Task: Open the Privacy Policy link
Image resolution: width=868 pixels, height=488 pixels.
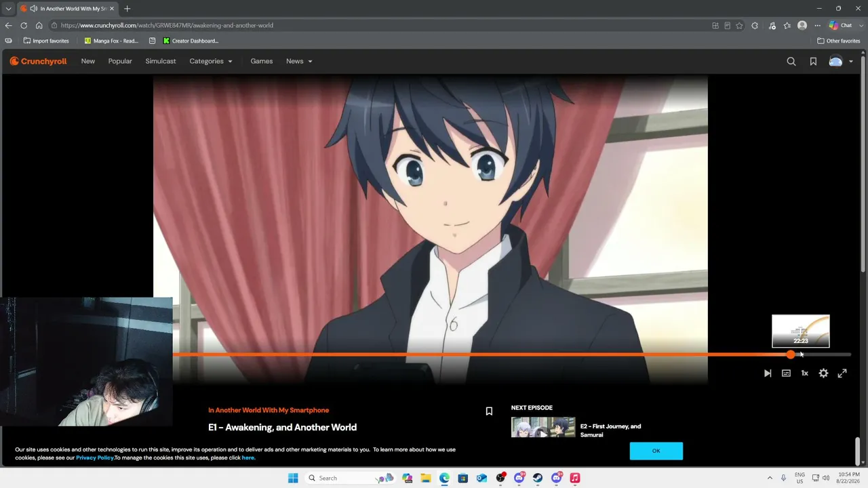Action: click(95, 457)
